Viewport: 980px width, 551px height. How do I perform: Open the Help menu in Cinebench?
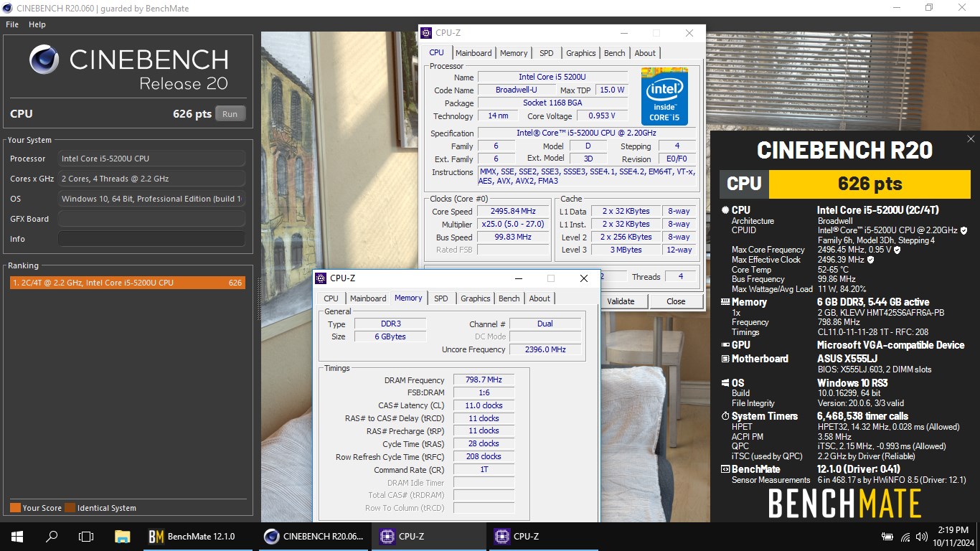point(37,24)
